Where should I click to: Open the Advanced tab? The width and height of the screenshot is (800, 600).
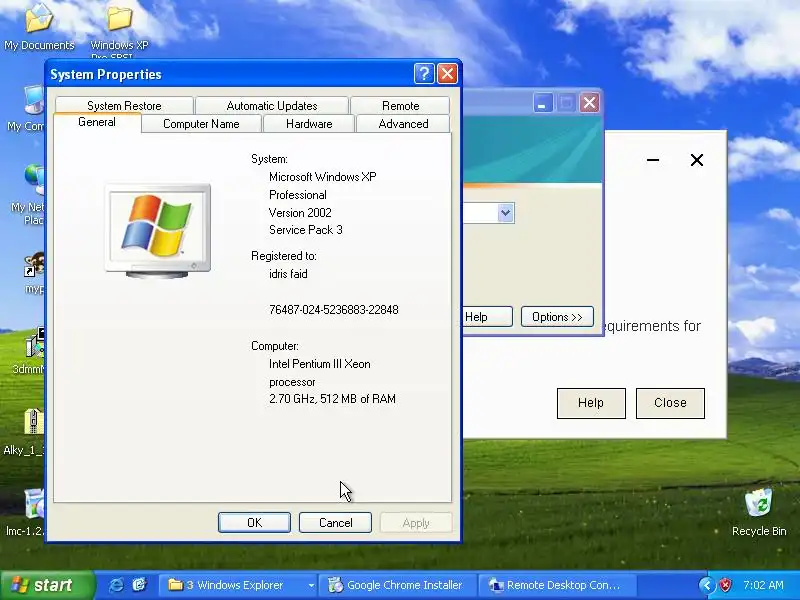click(403, 124)
